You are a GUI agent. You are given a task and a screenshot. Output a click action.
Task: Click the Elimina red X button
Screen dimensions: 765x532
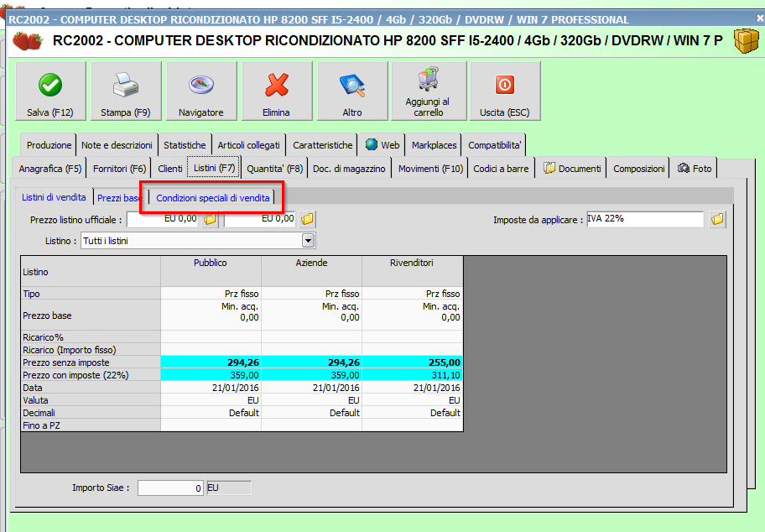(x=277, y=91)
